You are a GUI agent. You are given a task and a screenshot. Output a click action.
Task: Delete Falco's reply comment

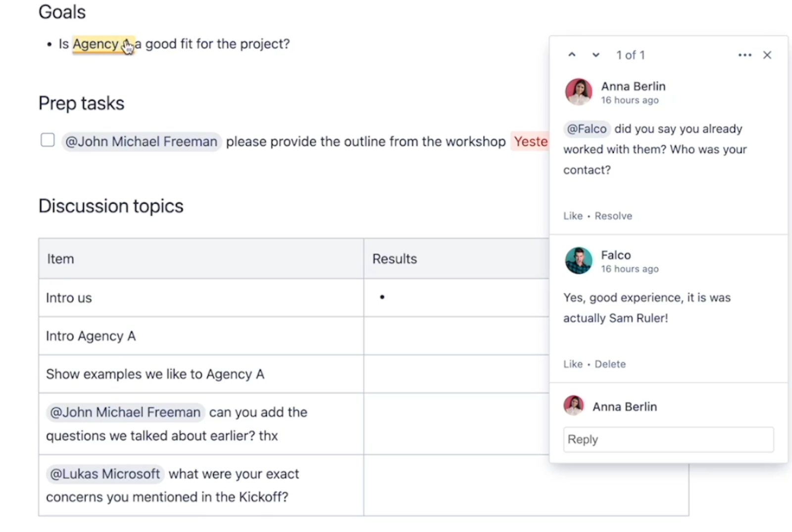point(610,364)
